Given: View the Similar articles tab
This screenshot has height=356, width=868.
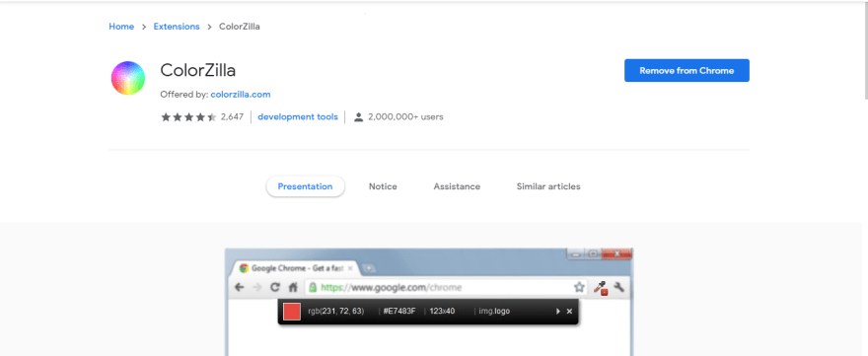Looking at the screenshot, I should pyautogui.click(x=548, y=186).
